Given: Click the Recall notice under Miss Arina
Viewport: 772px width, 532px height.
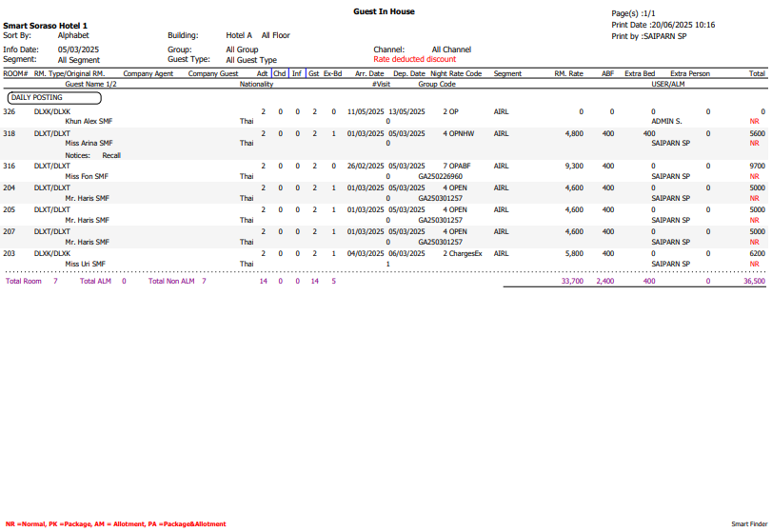Looking at the screenshot, I should tap(111, 155).
